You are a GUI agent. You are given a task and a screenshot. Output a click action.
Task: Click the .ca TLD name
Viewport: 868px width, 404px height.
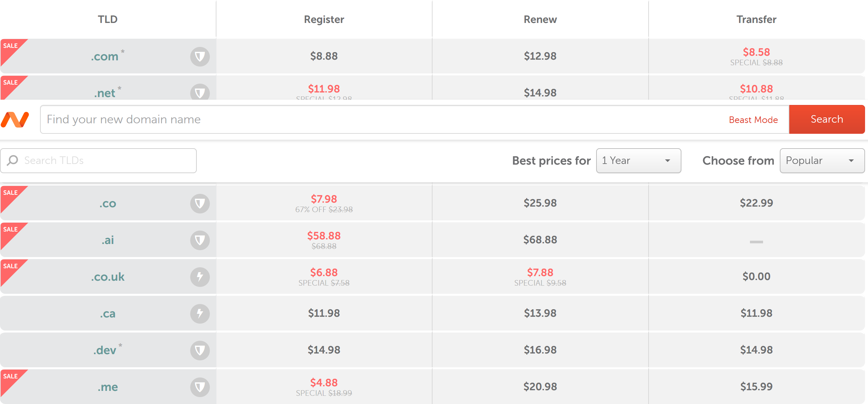tap(108, 313)
